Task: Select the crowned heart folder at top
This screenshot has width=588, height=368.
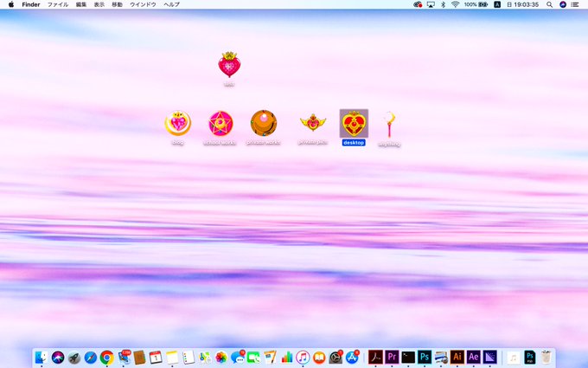Action: click(x=229, y=65)
